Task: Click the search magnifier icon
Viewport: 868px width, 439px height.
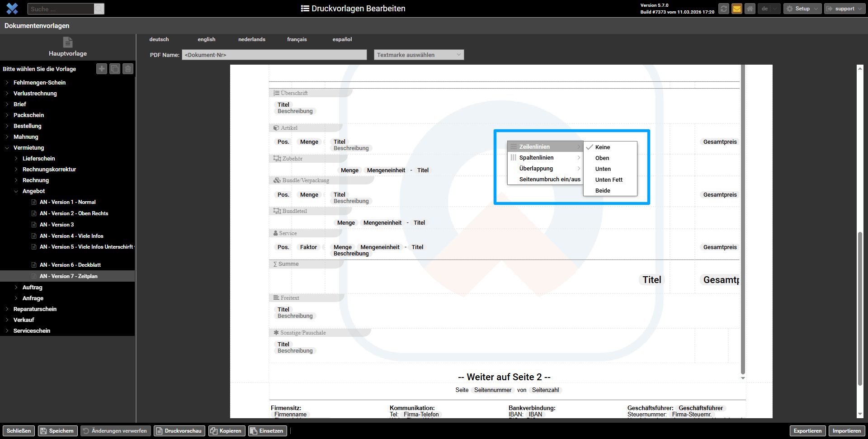Action: [x=99, y=9]
